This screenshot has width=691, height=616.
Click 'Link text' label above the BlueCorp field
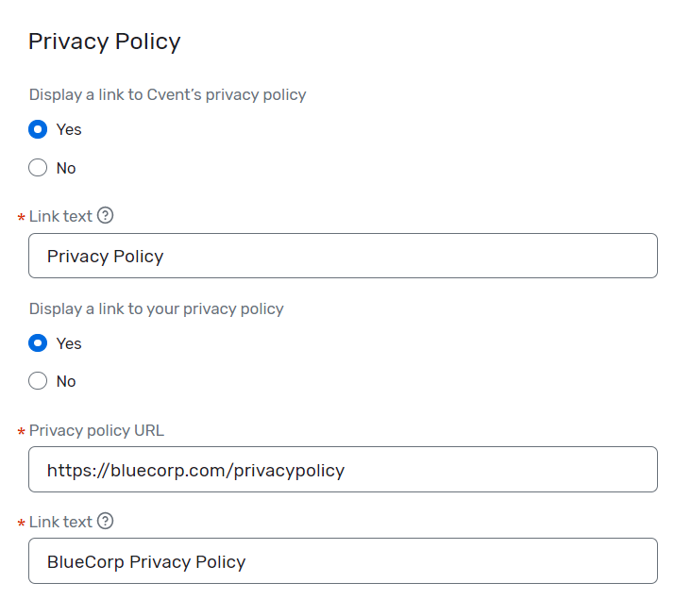pos(60,521)
